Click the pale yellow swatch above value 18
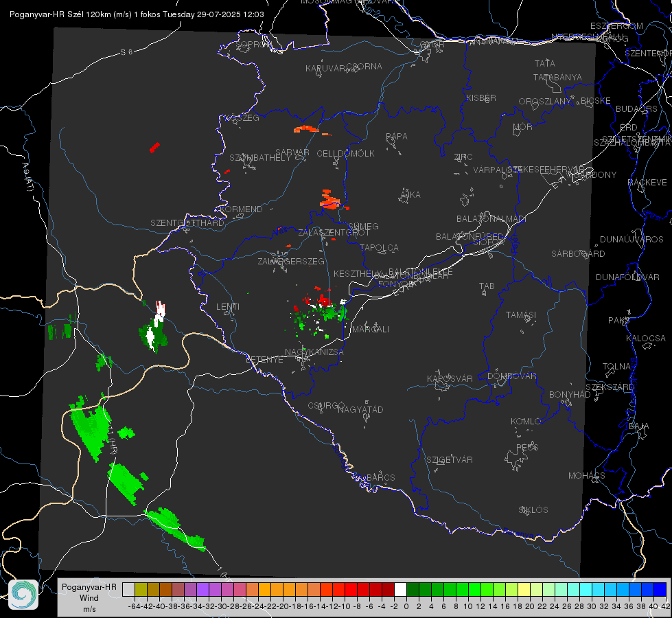The image size is (672, 618). (524, 589)
